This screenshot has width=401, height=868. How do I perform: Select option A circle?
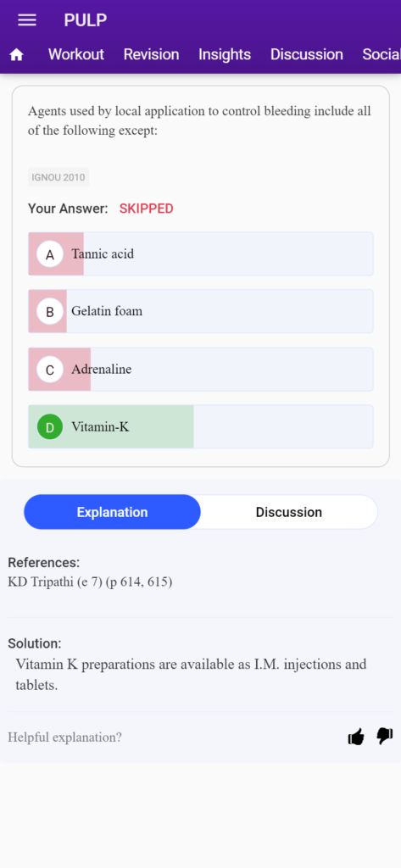tap(50, 254)
